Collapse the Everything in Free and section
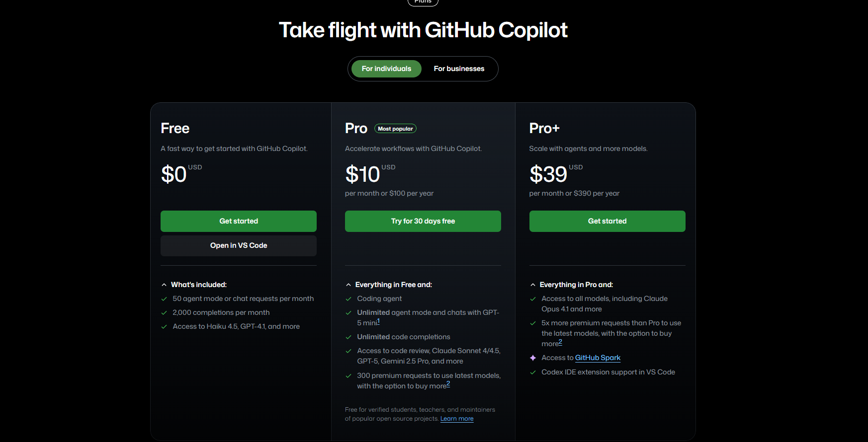 tap(348, 284)
